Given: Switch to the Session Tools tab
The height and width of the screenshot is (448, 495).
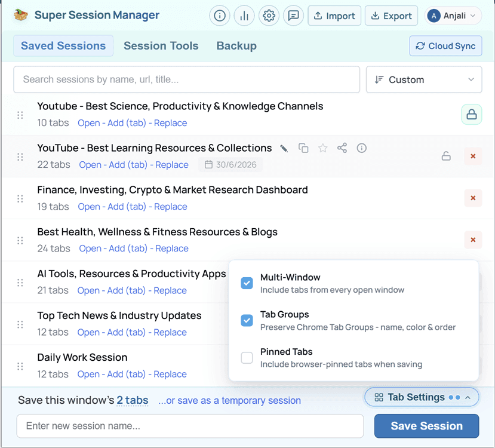Looking at the screenshot, I should point(161,46).
